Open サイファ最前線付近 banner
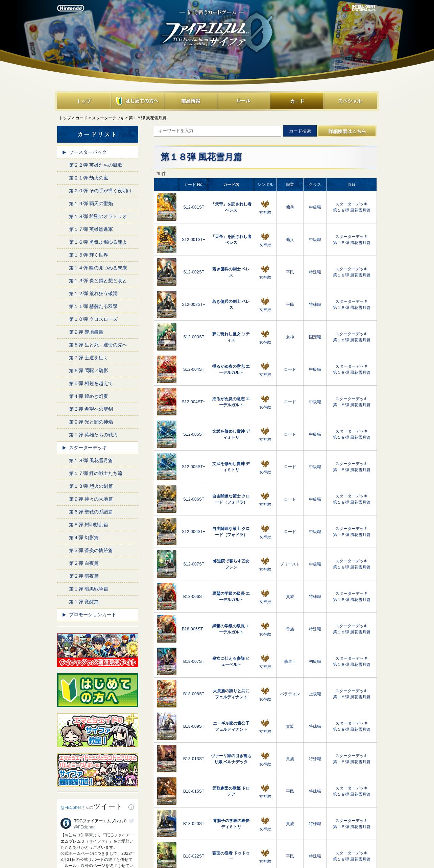Screen dimensions: 434x868 pyautogui.click(x=98, y=770)
